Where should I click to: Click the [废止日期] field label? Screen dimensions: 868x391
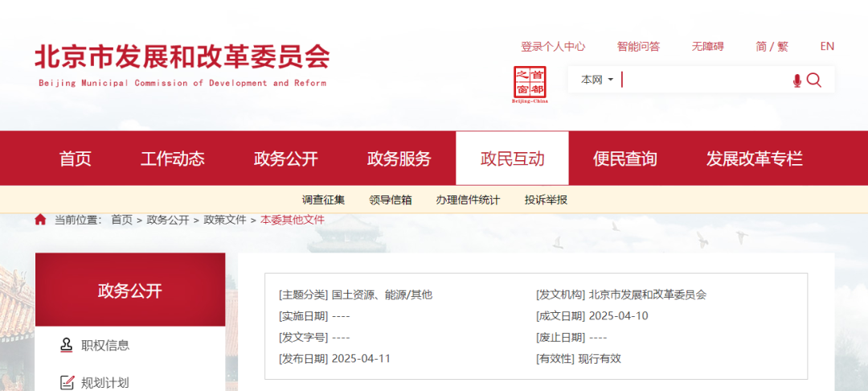[x=561, y=337]
